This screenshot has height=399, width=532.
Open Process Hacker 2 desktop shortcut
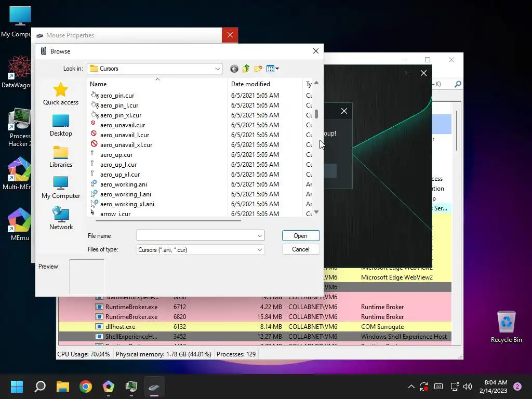[19, 128]
